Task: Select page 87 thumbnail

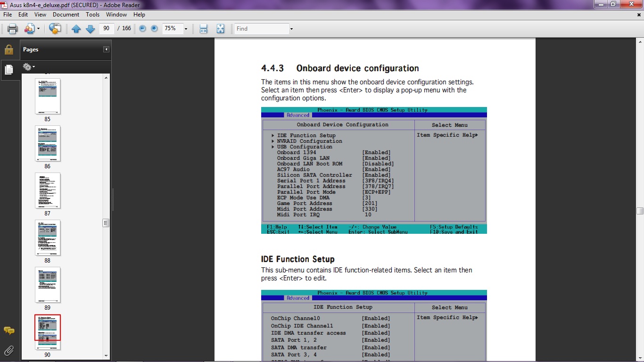Action: click(48, 190)
